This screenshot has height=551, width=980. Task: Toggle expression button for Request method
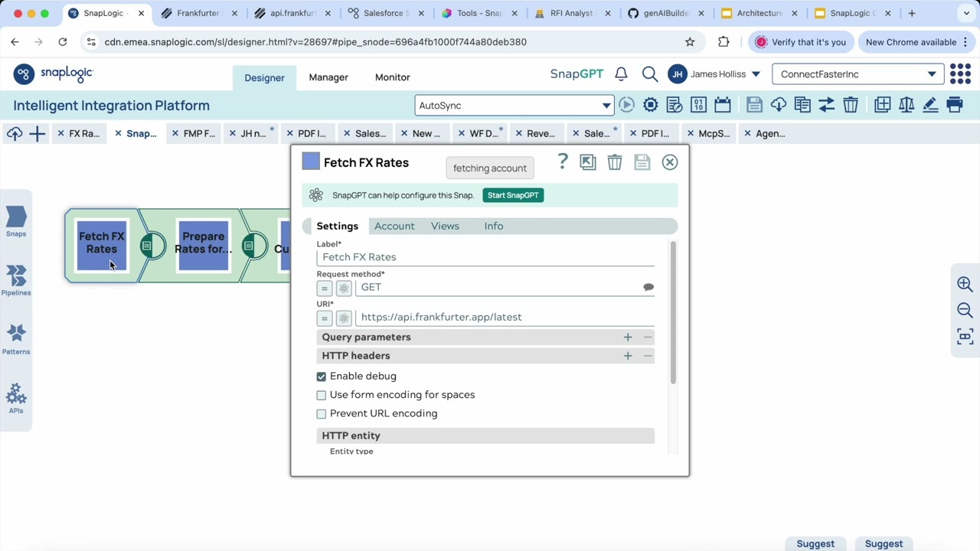coord(325,288)
